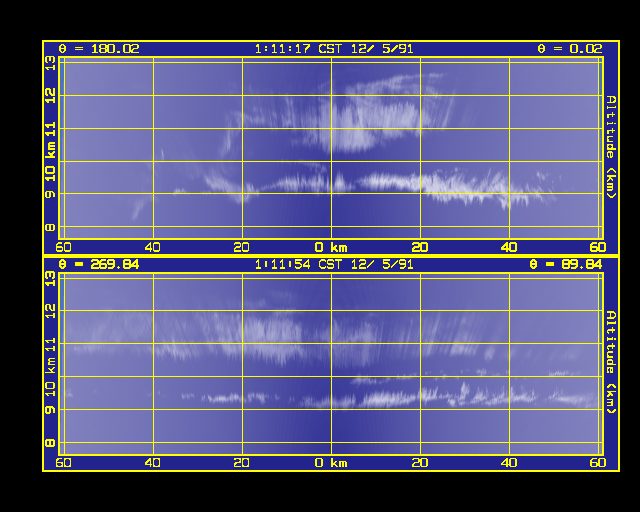Click top panel "20" range label on θ = 180.02 side

coord(241,247)
